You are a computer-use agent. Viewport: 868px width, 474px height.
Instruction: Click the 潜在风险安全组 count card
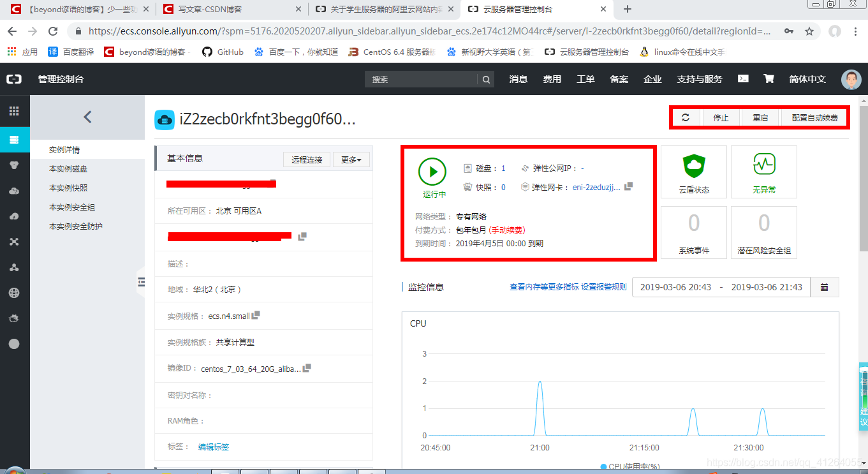[x=764, y=232]
